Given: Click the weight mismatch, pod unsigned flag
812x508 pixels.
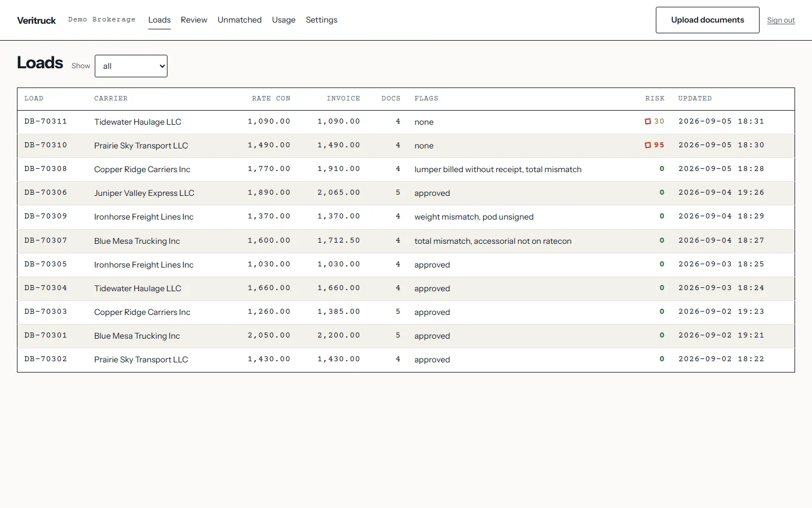Looking at the screenshot, I should point(474,217).
